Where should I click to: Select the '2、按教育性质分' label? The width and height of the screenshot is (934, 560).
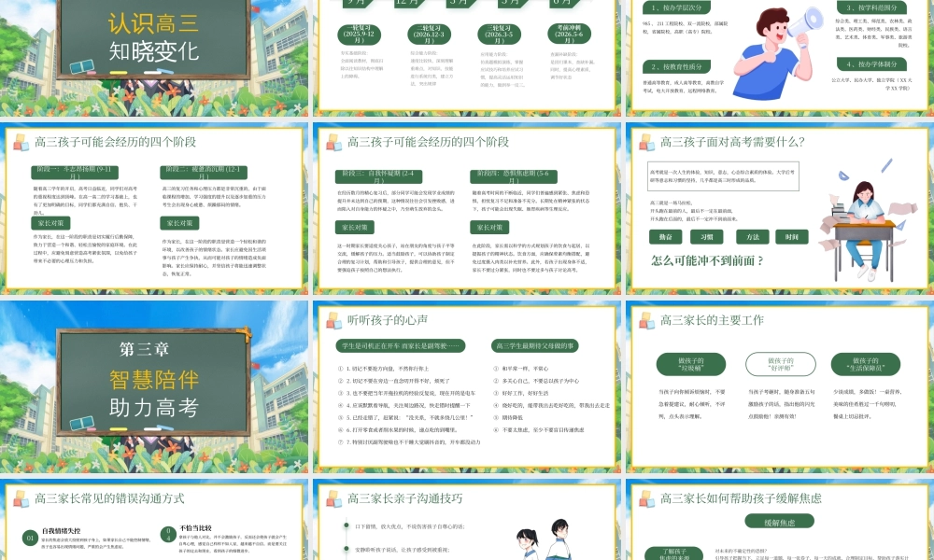pyautogui.click(x=676, y=66)
